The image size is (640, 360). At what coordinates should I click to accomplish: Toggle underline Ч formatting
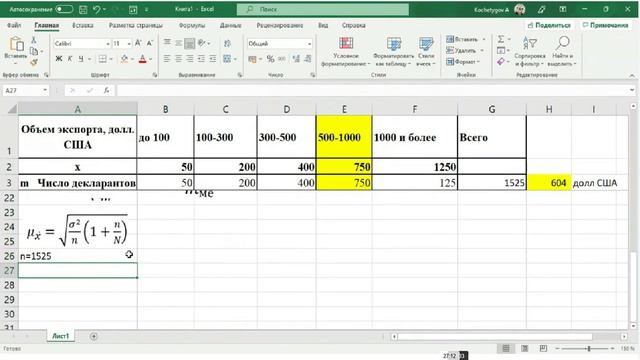(81, 59)
